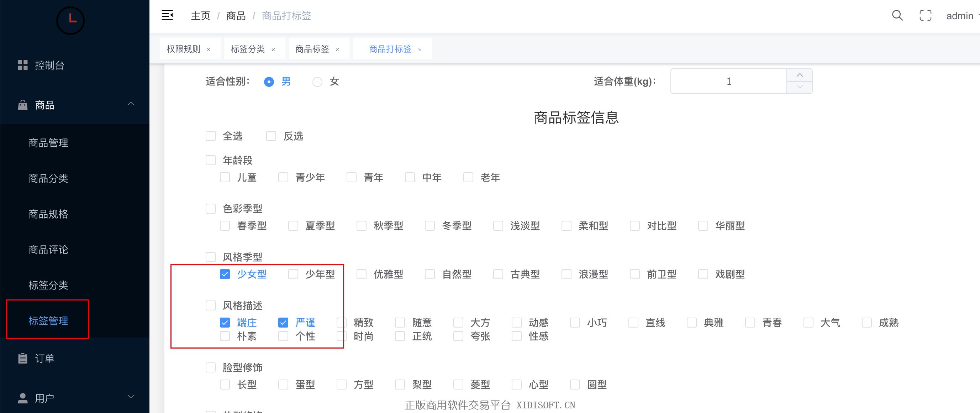Open the admin user dropdown

(963, 16)
